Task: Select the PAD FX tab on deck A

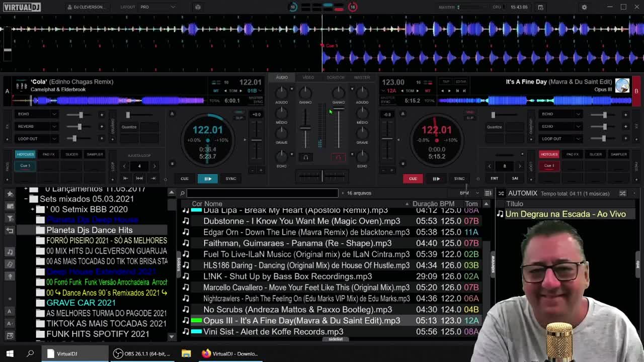Action: pyautogui.click(x=49, y=154)
